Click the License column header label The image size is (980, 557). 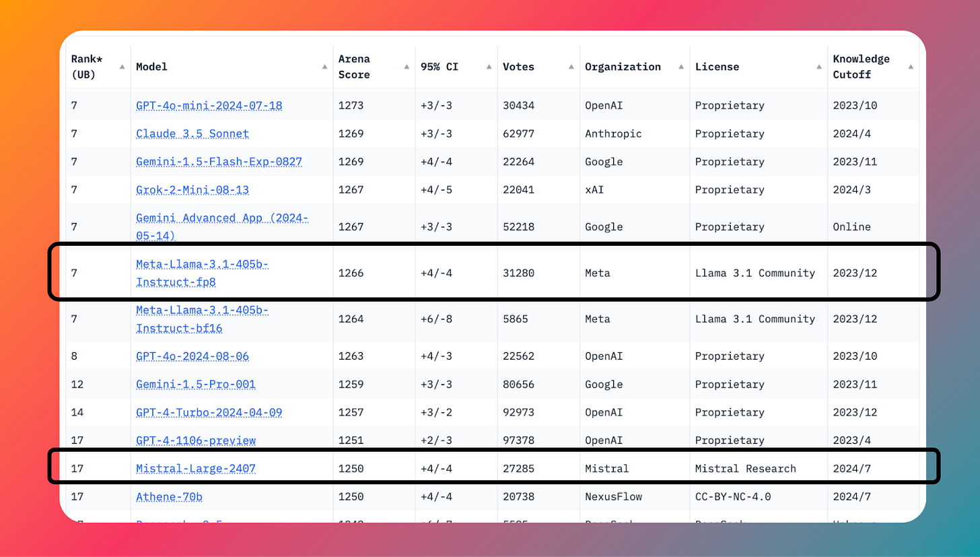tap(717, 67)
